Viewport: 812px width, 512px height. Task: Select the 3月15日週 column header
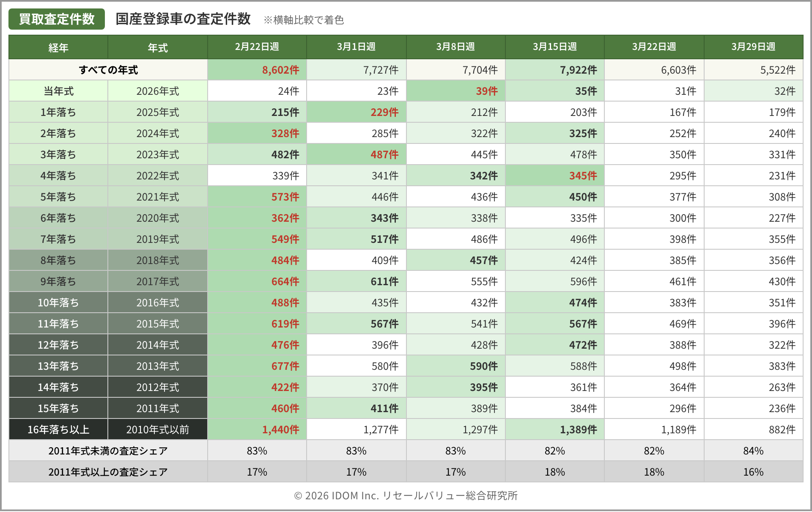coord(554,47)
